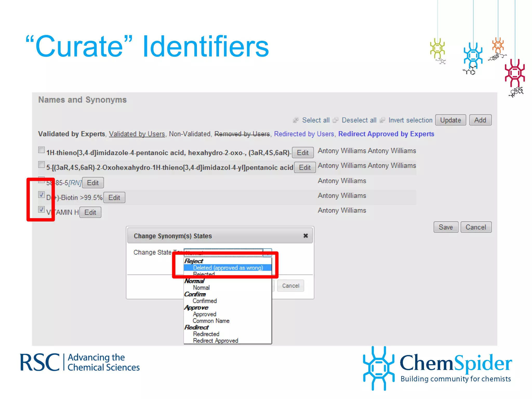The image size is (532, 399).
Task: Click the Redirect group header in dropdown
Action: (x=197, y=327)
